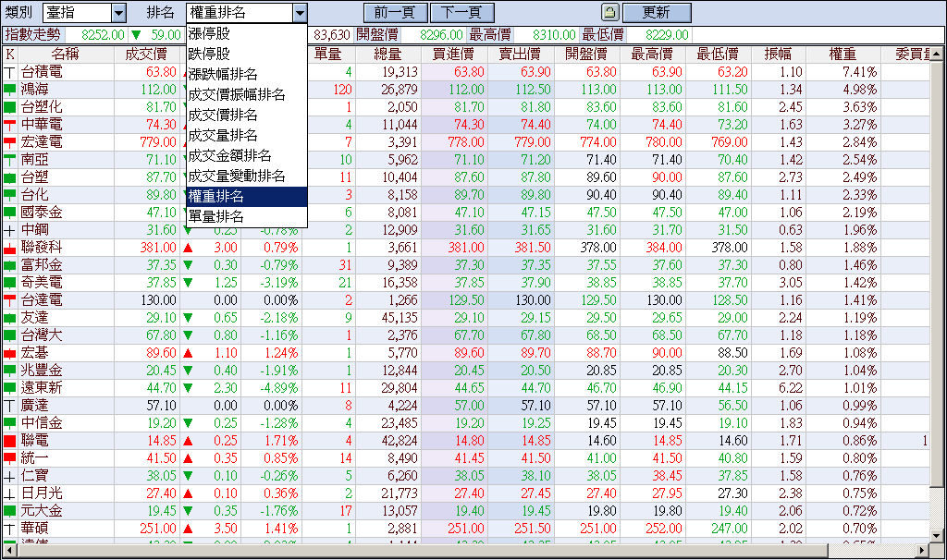Sort by 成交價 column header
Viewport: 947px width, 560px height.
(146, 55)
